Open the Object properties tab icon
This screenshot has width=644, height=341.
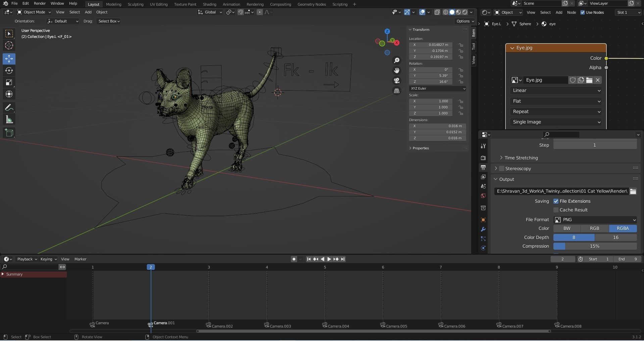click(x=483, y=220)
